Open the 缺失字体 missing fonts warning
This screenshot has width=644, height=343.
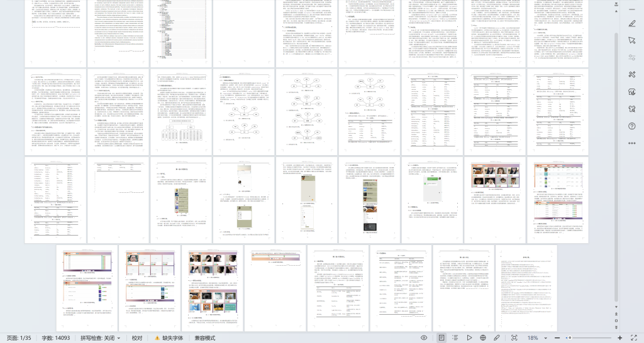[x=169, y=338]
